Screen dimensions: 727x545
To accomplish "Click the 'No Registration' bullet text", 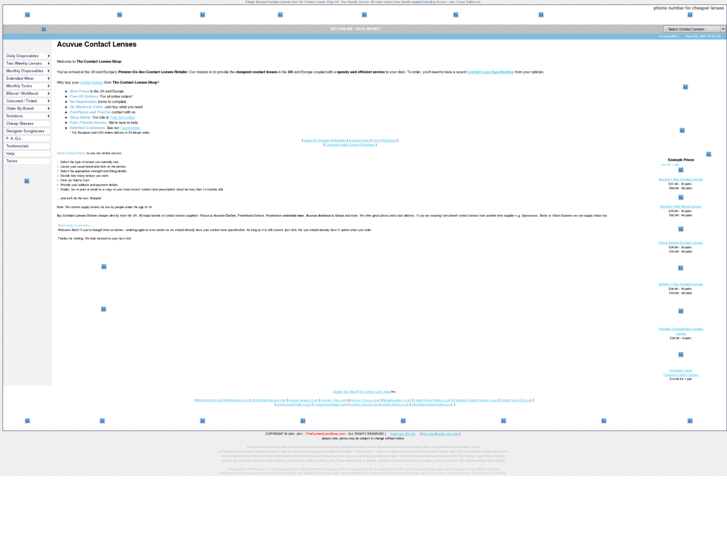I will pyautogui.click(x=83, y=102).
